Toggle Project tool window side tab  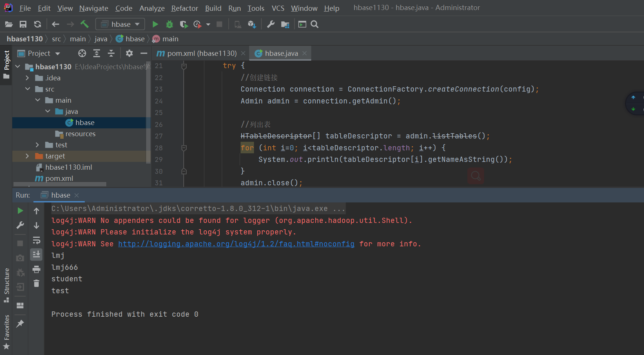coord(6,64)
